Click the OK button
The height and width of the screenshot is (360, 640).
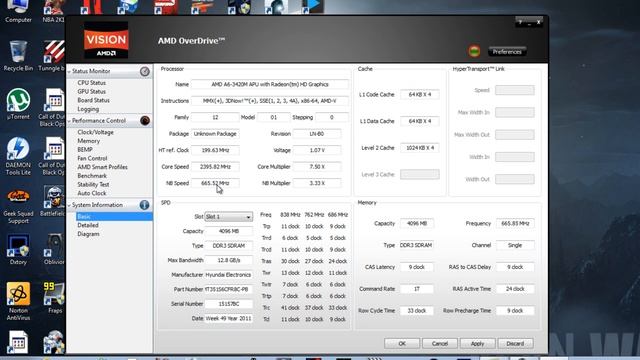(x=402, y=344)
